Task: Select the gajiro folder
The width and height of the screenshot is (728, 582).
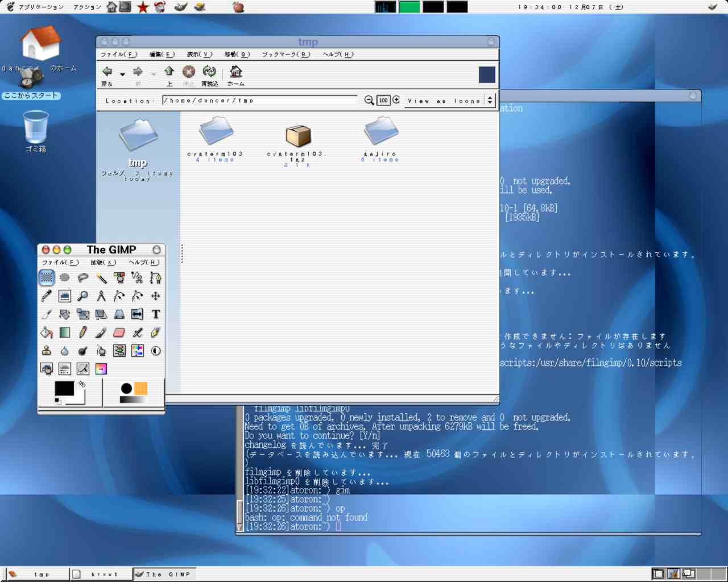Action: click(x=380, y=139)
